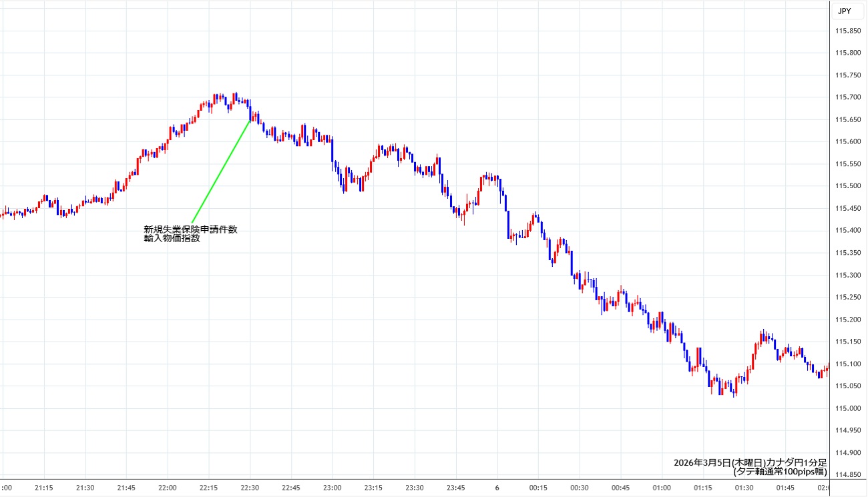Viewport: 868px width, 497px height.
Task: Click the 01:00 time axis label
Action: 661,488
